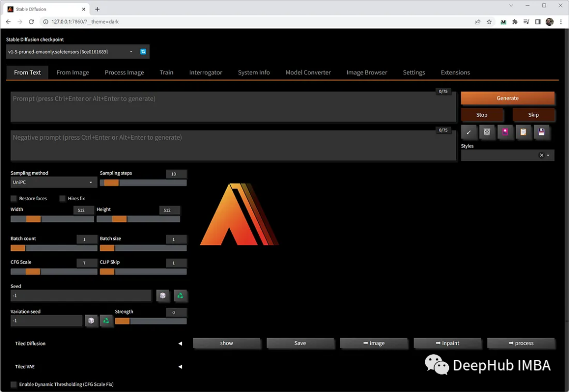Click the show button
569x392 pixels.
227,343
